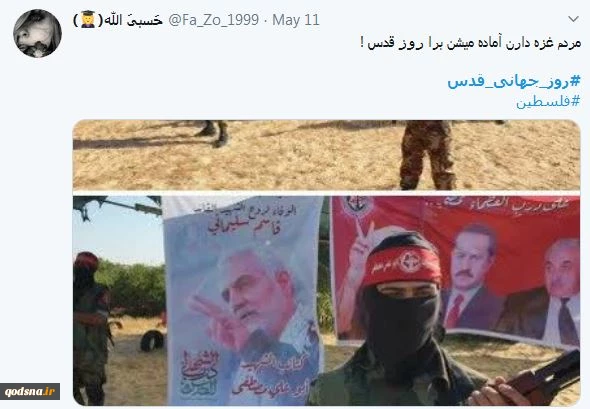Image resolution: width=590 pixels, height=409 pixels.
Task: Open the top desert image in the tweet
Action: click(x=326, y=155)
